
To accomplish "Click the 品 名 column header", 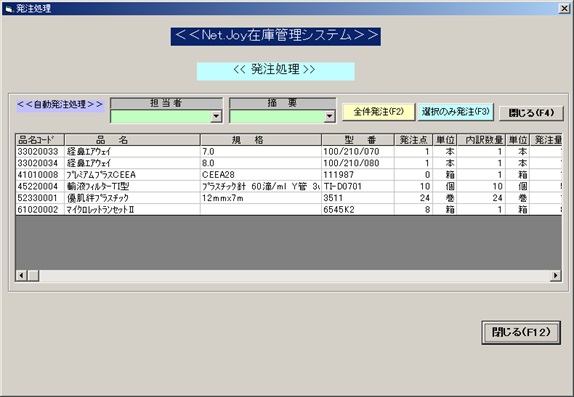I will click(132, 140).
